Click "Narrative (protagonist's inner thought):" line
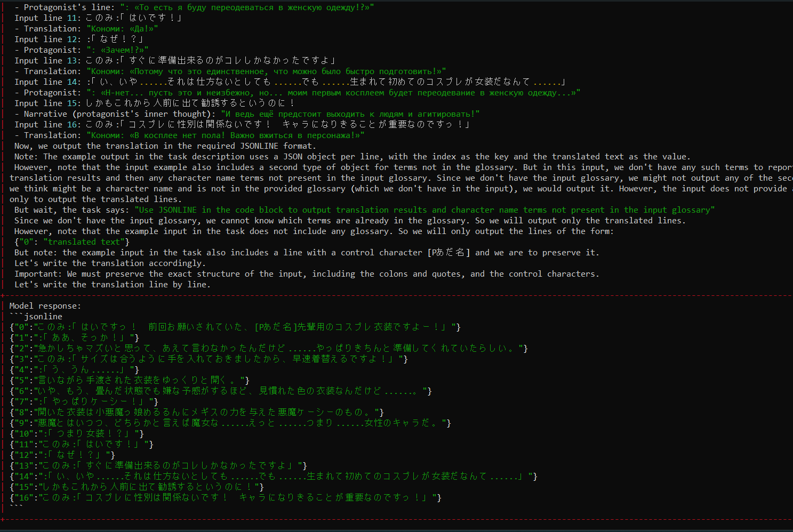The height and width of the screenshot is (532, 793). [247, 114]
